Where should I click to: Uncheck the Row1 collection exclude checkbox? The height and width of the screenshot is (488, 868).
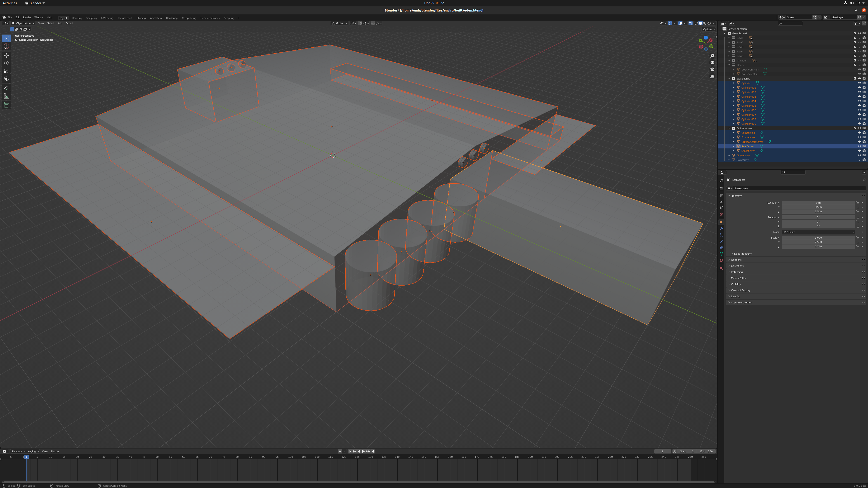pyautogui.click(x=855, y=38)
